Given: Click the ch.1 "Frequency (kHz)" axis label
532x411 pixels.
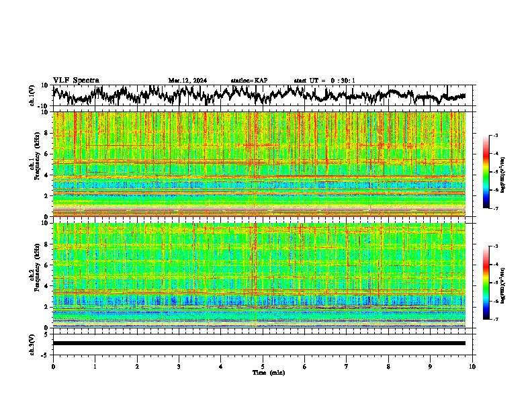Looking at the screenshot, I should tap(37, 155).
